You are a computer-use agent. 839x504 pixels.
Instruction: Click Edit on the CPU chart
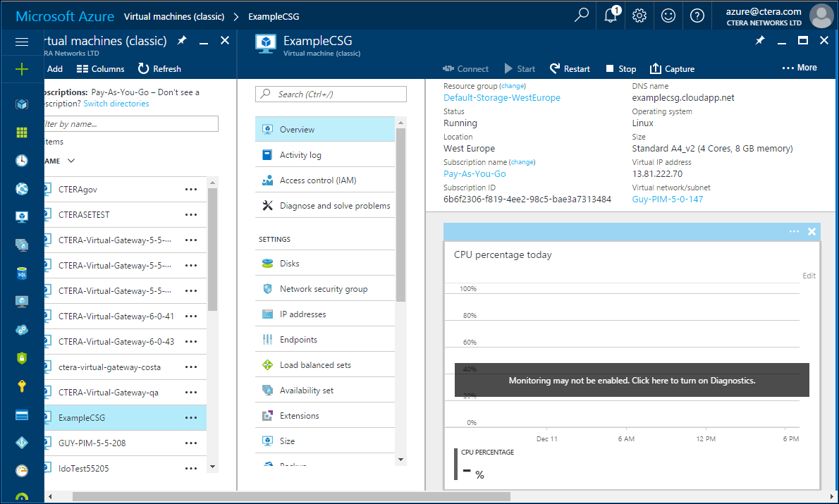(x=809, y=276)
